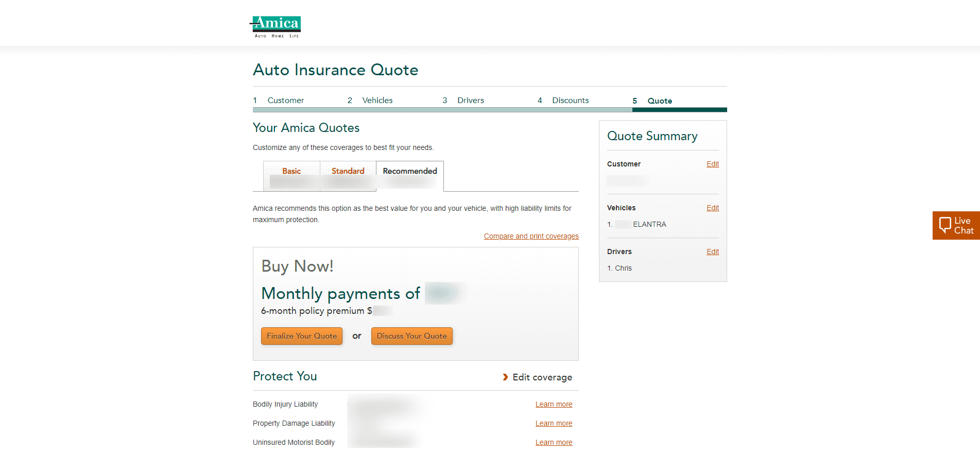Click the ELANTRA vehicle entry

[x=637, y=224]
